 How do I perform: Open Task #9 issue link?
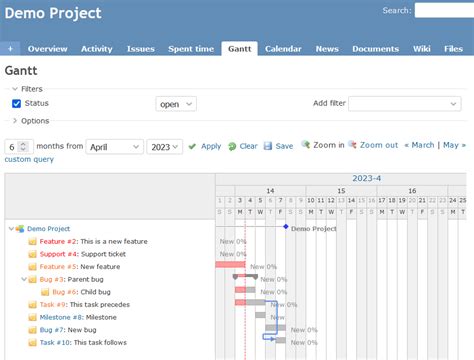pos(53,305)
